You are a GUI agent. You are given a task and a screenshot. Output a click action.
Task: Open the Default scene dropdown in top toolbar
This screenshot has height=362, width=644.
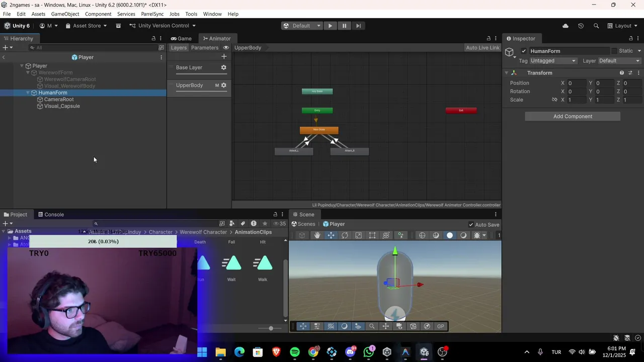click(x=301, y=26)
